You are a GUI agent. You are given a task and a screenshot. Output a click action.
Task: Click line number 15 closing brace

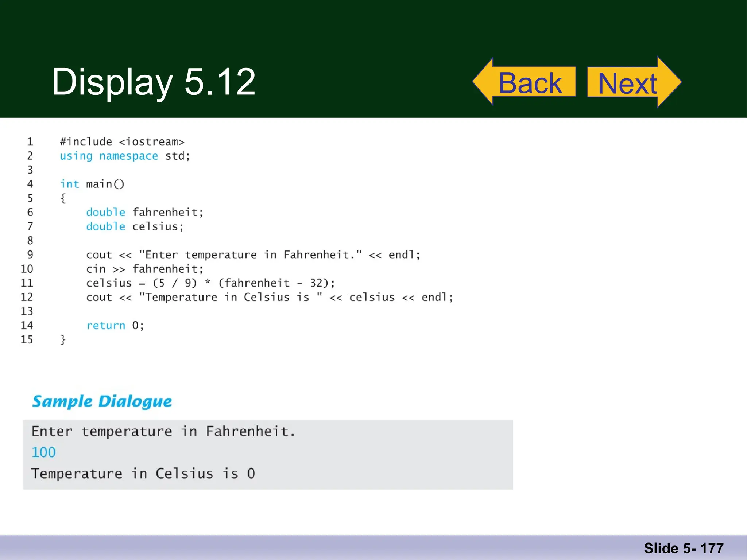tap(63, 340)
